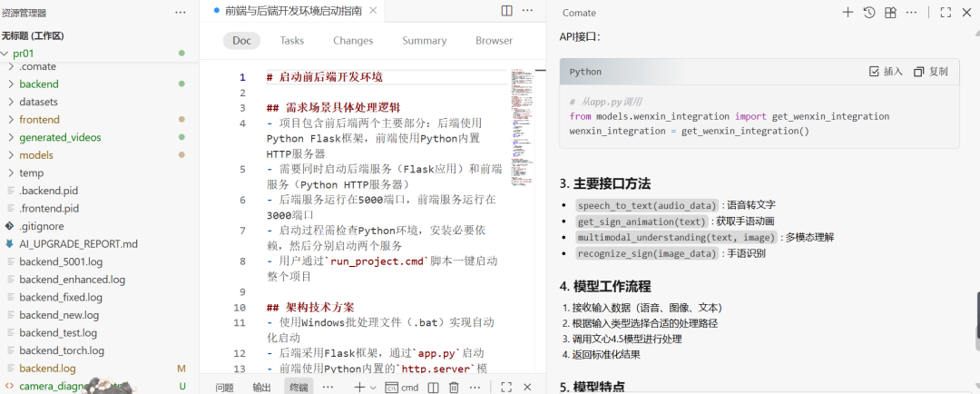The width and height of the screenshot is (980, 394).
Task: Click recognize_sign(image_data) code label
Action: [x=647, y=253]
